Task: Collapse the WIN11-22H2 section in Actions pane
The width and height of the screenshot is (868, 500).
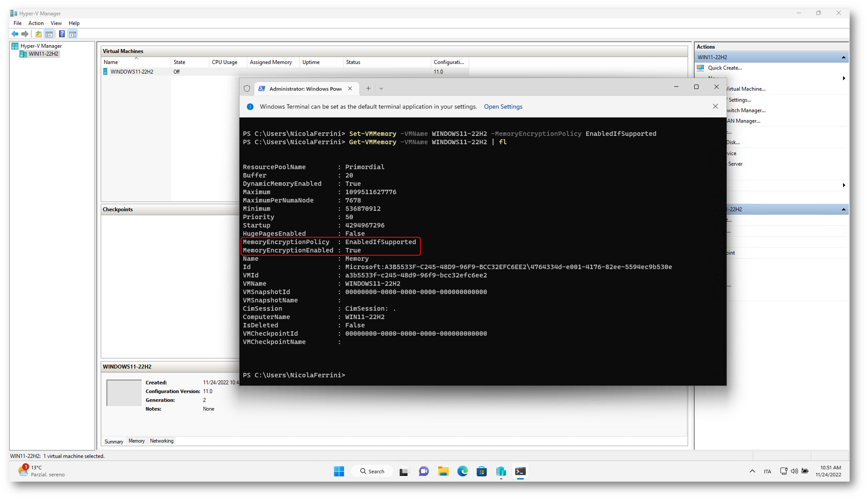Action: click(843, 57)
